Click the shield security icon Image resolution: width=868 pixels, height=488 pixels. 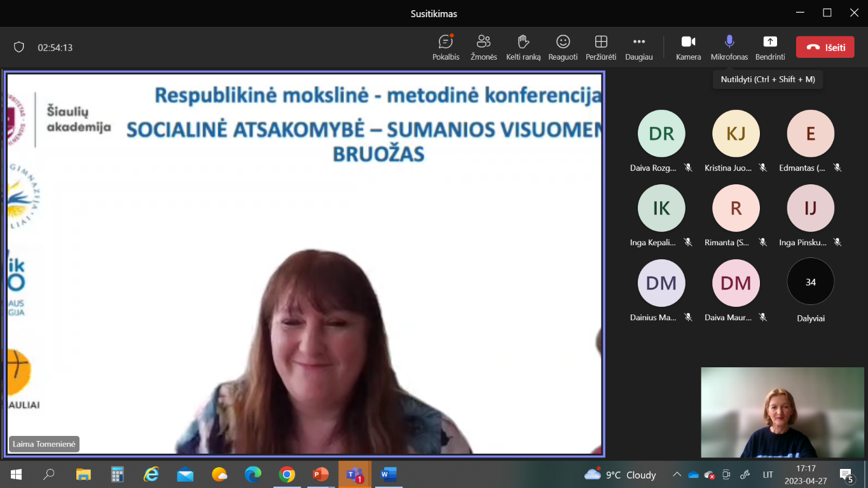19,48
